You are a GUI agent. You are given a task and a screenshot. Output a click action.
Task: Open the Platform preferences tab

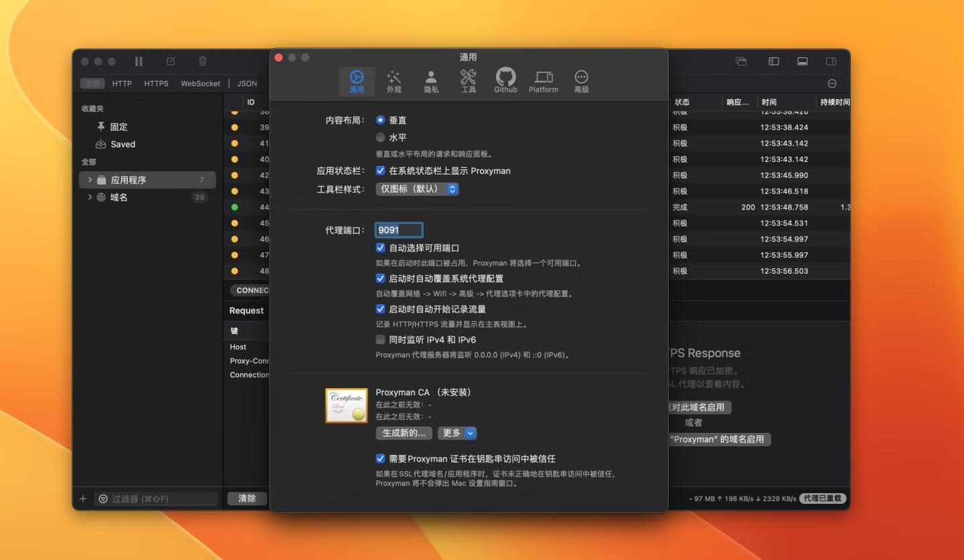click(x=543, y=82)
